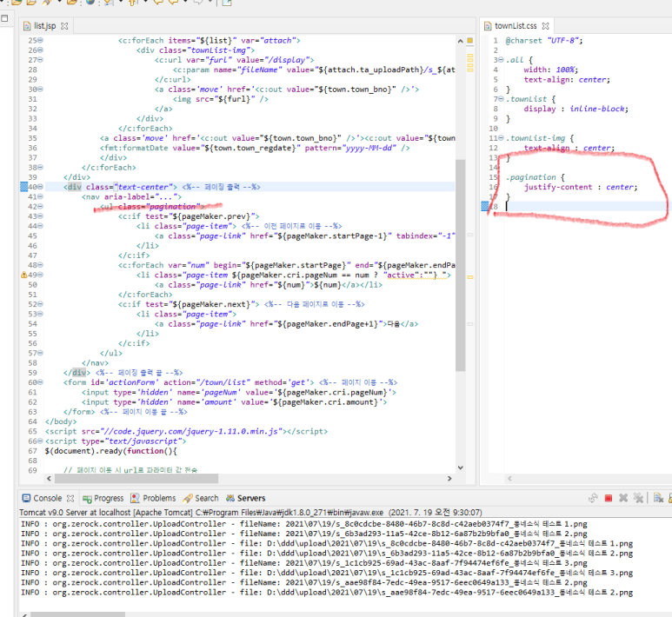Click the blue marker beside line 40

tap(24, 187)
